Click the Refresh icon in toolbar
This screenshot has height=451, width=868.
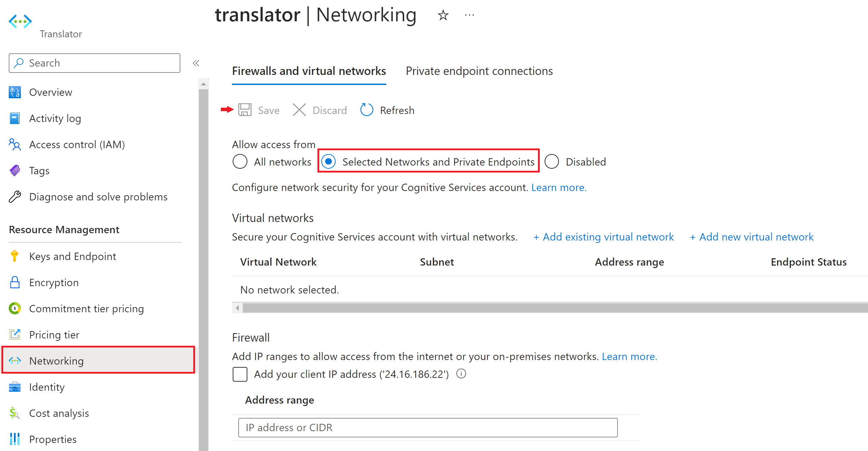[367, 110]
